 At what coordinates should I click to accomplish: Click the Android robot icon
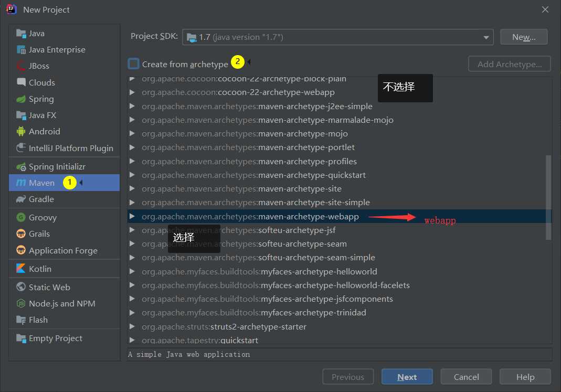click(21, 131)
